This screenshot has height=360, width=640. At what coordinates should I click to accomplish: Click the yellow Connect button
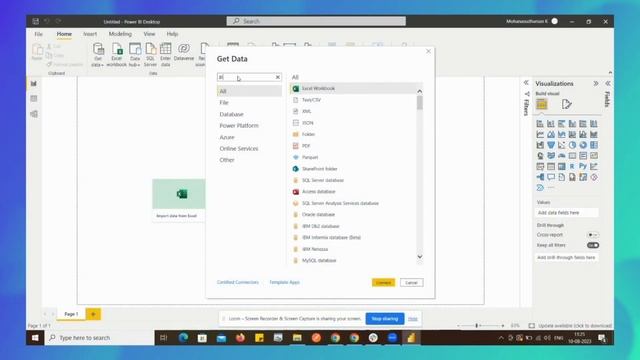point(383,282)
